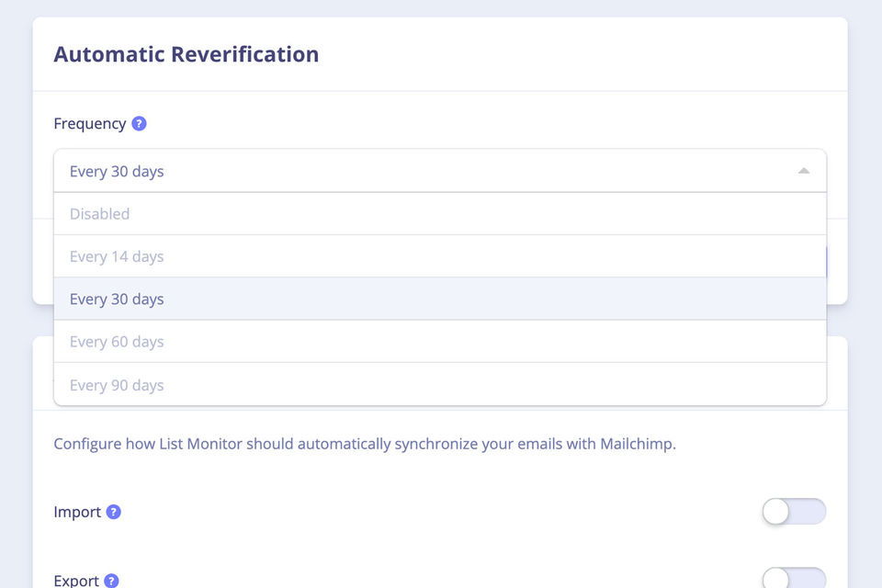This screenshot has width=882, height=588.
Task: Click the Frequency field label
Action: click(x=90, y=123)
